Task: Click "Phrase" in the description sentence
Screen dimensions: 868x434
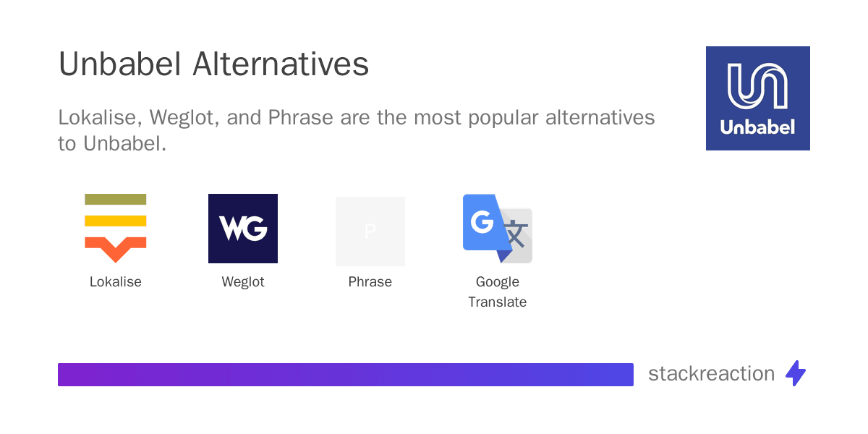Action: pos(301,117)
